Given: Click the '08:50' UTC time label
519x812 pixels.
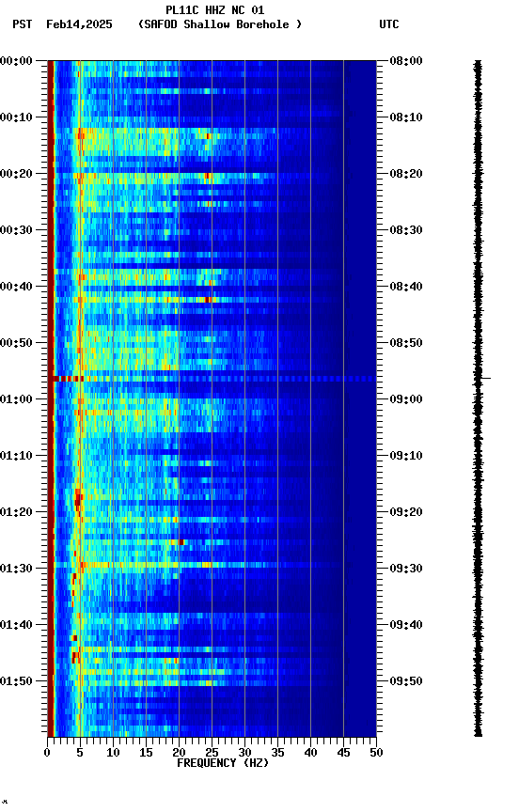Looking at the screenshot, I should [406, 343].
